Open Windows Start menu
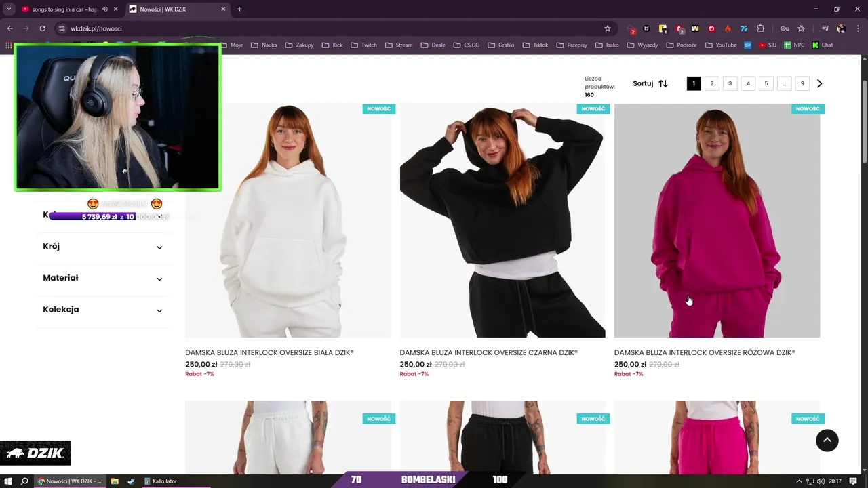The image size is (868, 488). [x=9, y=481]
